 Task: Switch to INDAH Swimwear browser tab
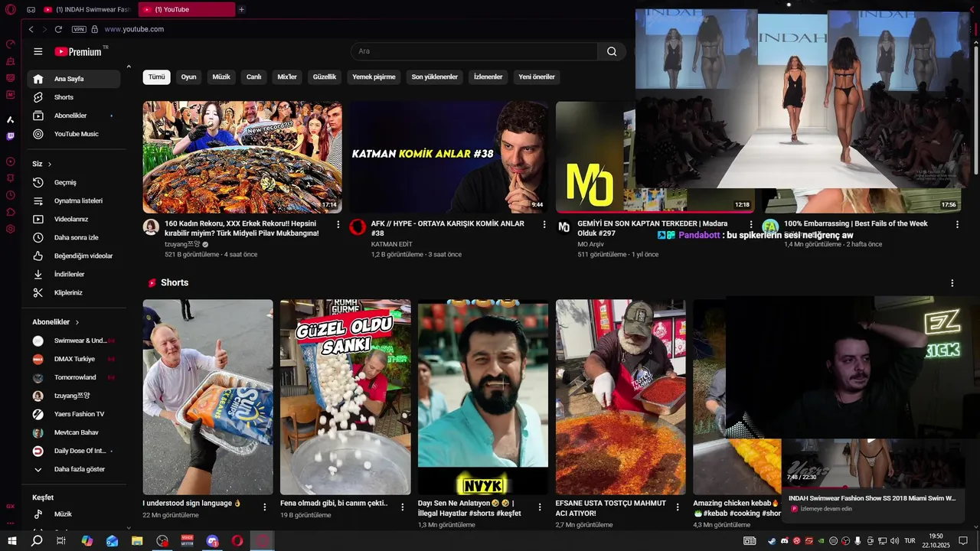(87, 9)
